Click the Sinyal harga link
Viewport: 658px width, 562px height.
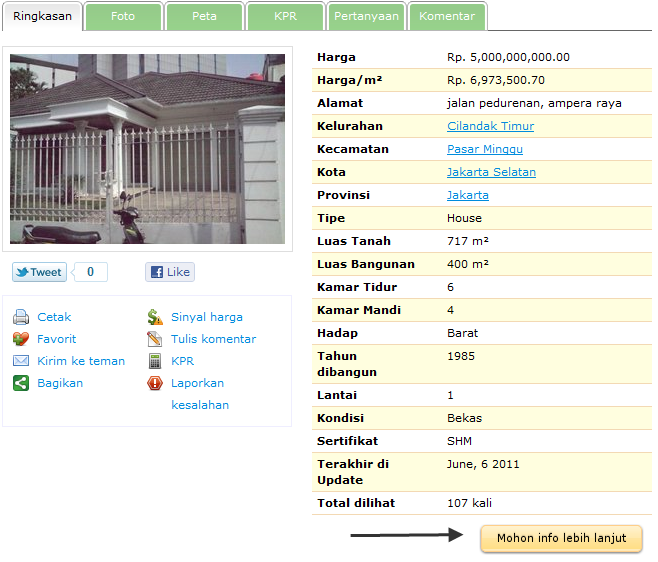[207, 318]
